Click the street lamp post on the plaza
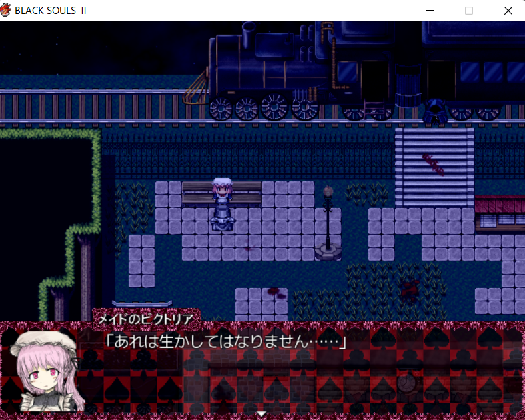This screenshot has height=420, width=525. (328, 223)
